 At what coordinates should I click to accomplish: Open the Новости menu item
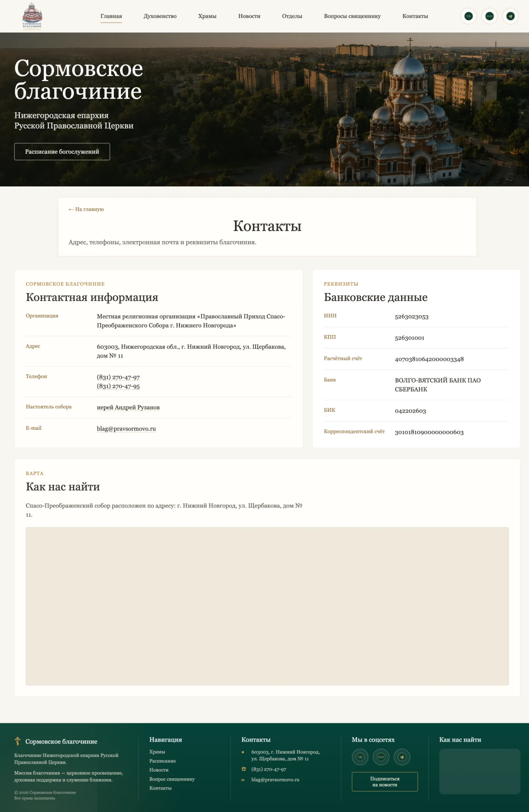pyautogui.click(x=249, y=16)
